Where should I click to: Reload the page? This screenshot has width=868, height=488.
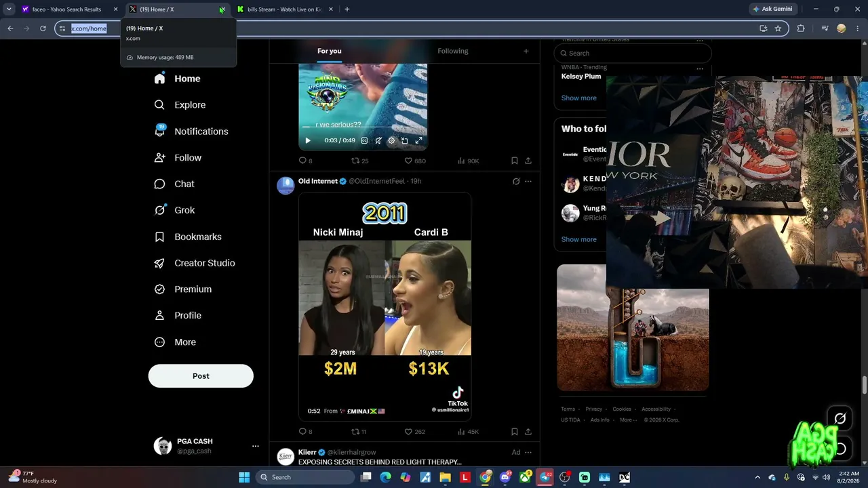43,28
